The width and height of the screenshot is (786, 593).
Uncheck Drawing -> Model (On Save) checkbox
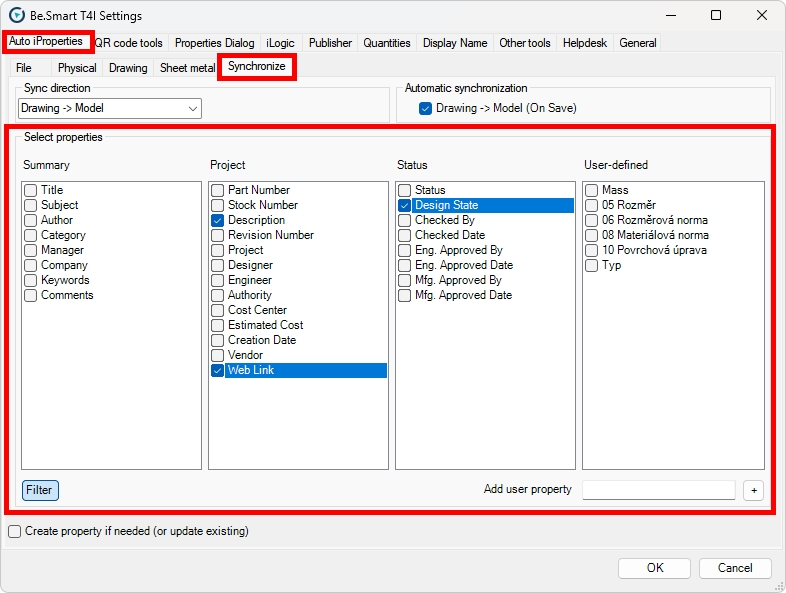tap(426, 108)
